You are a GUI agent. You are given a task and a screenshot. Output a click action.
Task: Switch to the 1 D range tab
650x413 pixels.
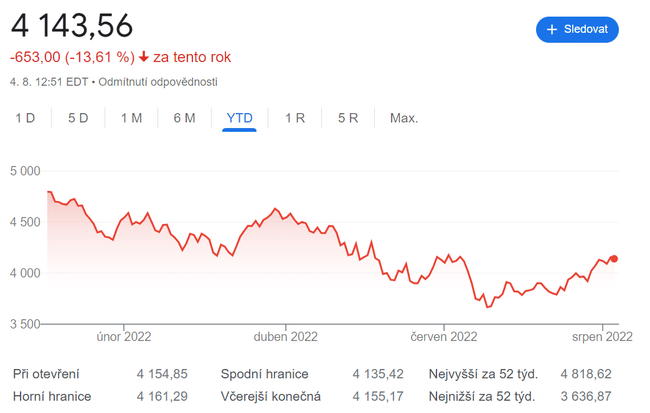coord(25,118)
